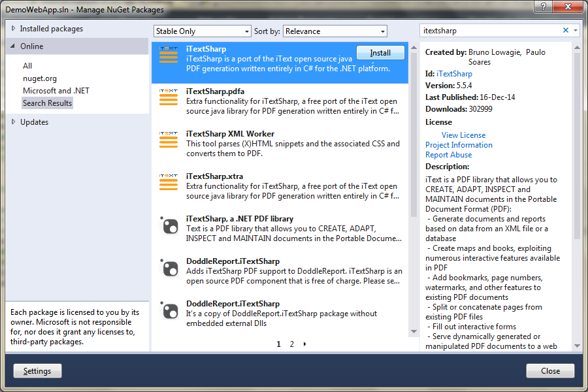Open the Project Information link
The height and width of the screenshot is (392, 588).
[459, 145]
